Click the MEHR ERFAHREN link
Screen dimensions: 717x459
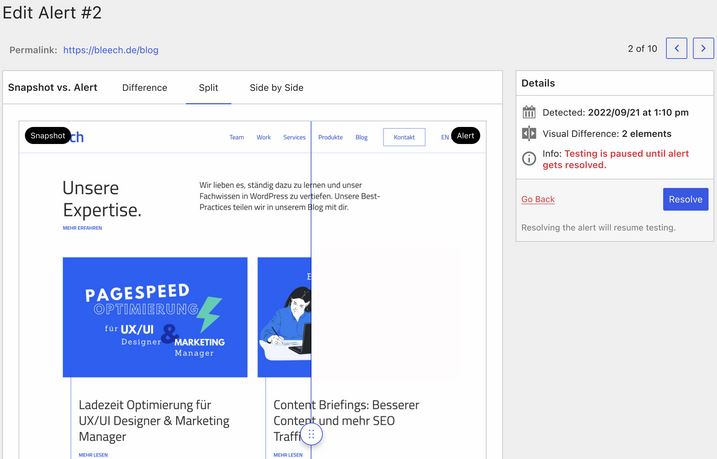click(82, 228)
